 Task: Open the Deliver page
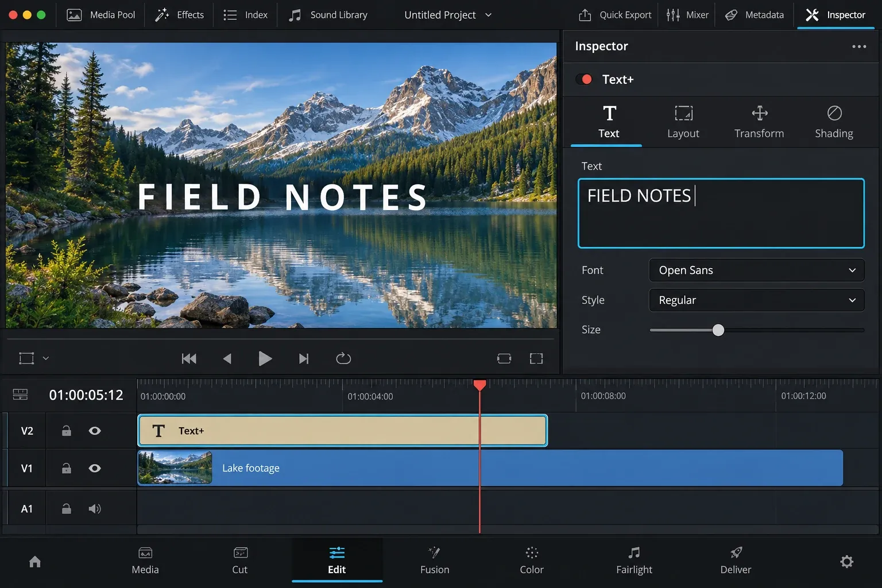(x=736, y=560)
